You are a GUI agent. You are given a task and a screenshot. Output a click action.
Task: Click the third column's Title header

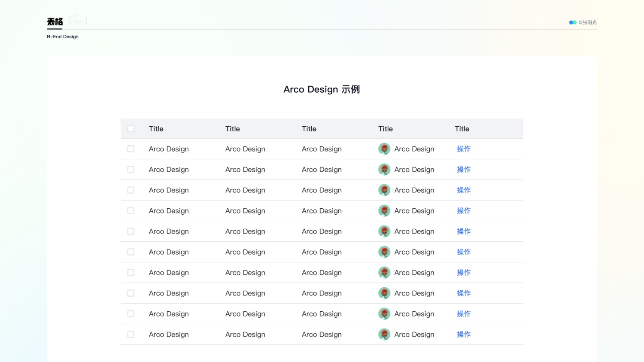(x=309, y=129)
